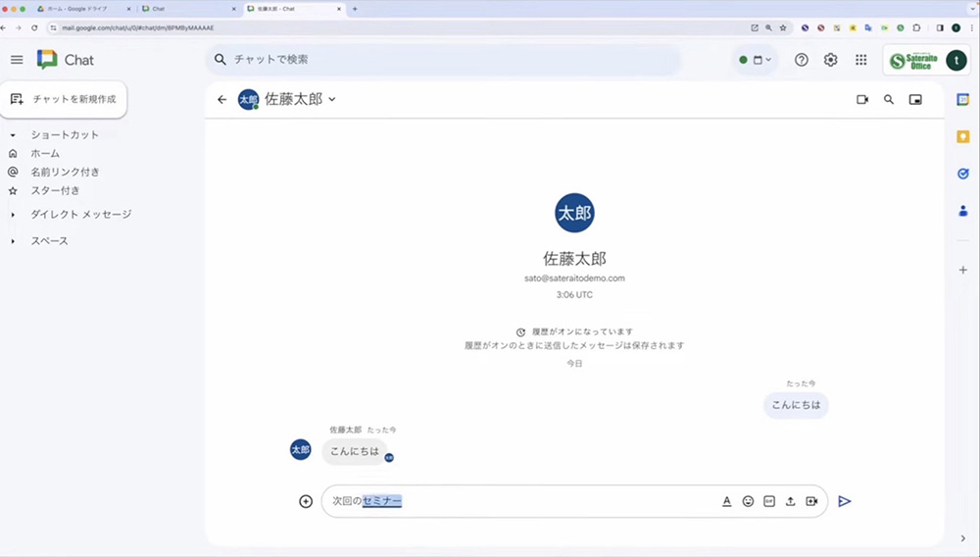This screenshot has width=980, height=557.
Task: Open browser extensions puzzle icon
Action: [x=916, y=28]
